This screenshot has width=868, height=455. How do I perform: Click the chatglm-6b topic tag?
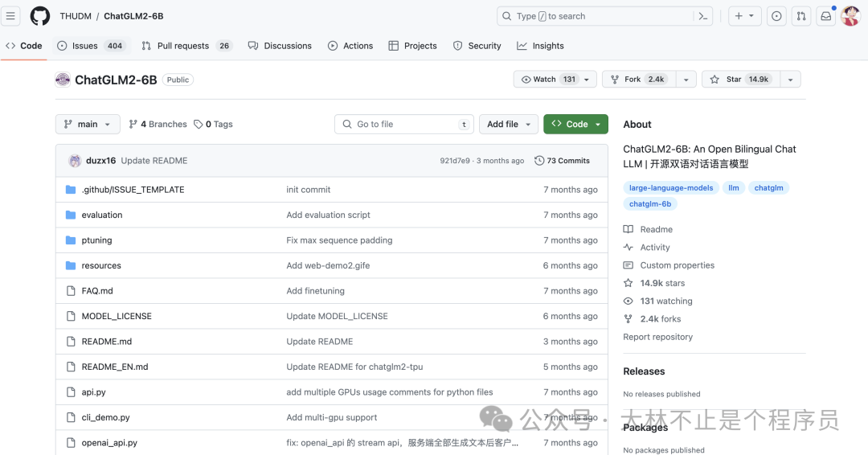tap(650, 203)
